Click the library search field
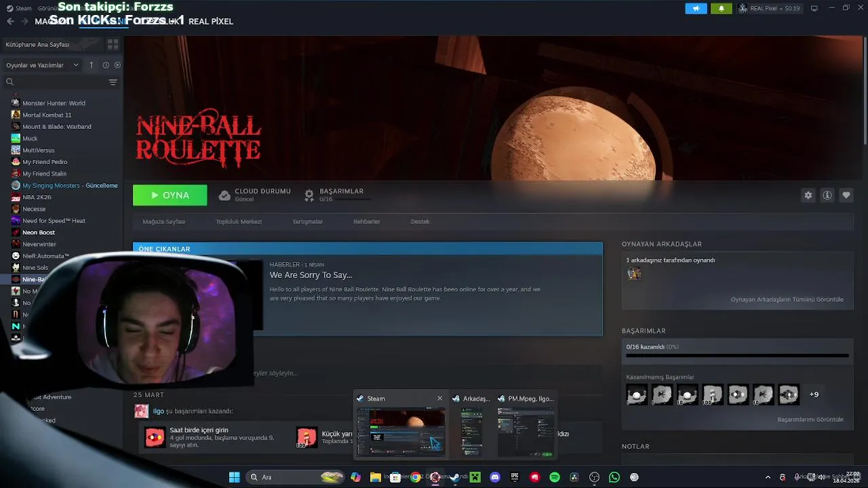Screen dimensions: 868x488 (54, 82)
